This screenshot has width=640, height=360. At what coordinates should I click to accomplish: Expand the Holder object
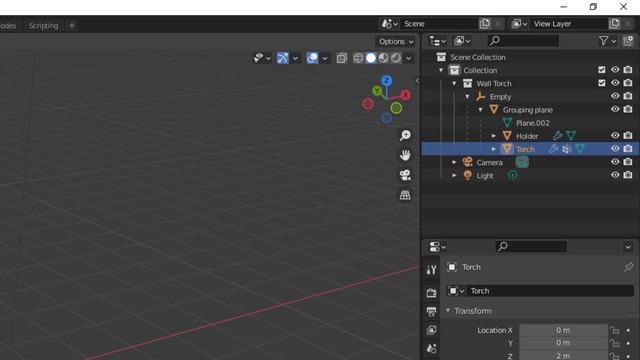[x=493, y=136]
